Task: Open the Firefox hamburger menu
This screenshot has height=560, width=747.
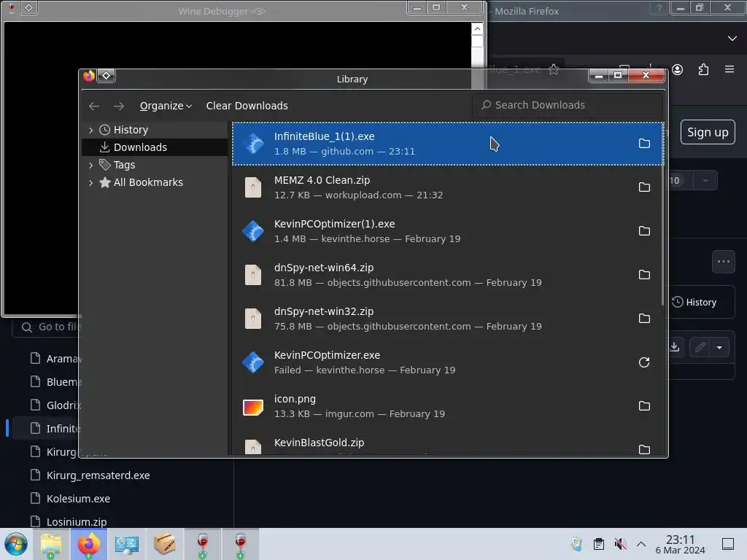Action: pyautogui.click(x=729, y=69)
